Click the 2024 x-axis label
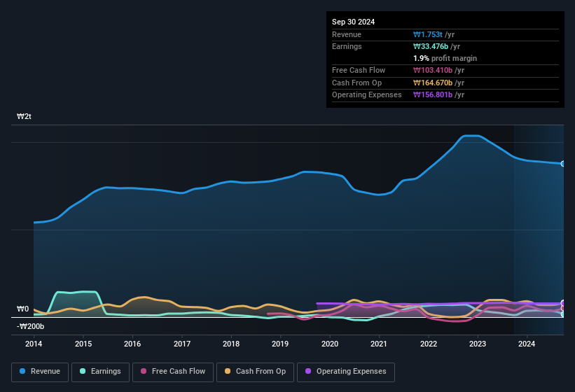 [x=527, y=344]
